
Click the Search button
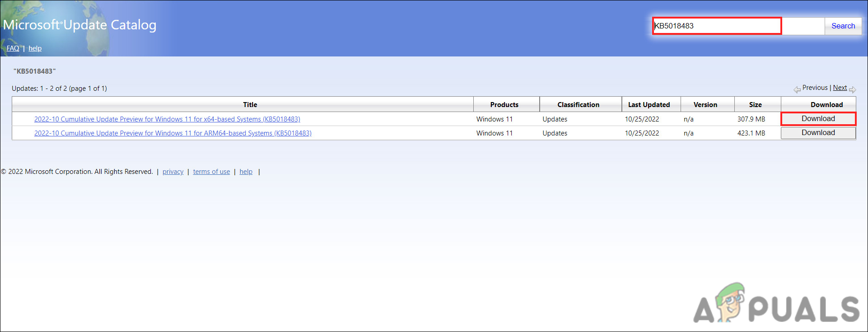(843, 26)
